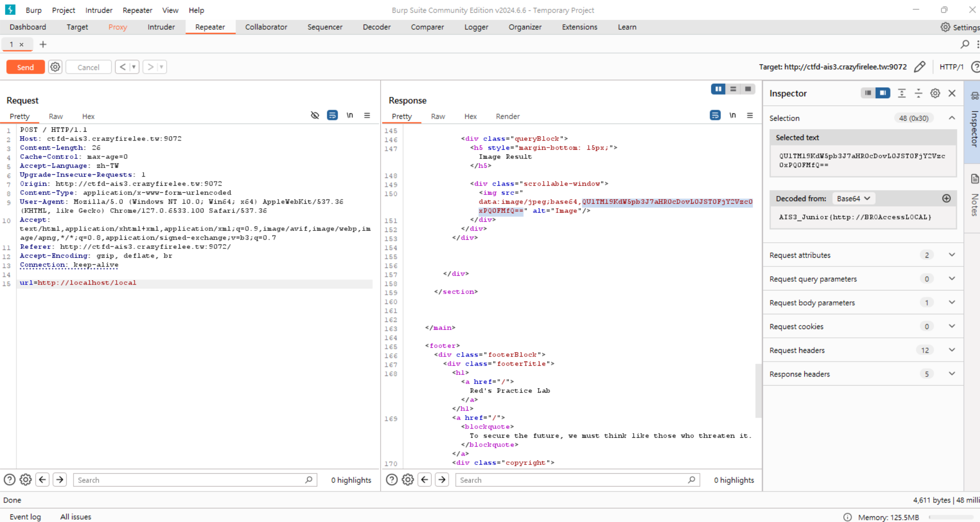Click the Burp Settings gear icon
Screen dimensions: 980x522
(x=945, y=27)
